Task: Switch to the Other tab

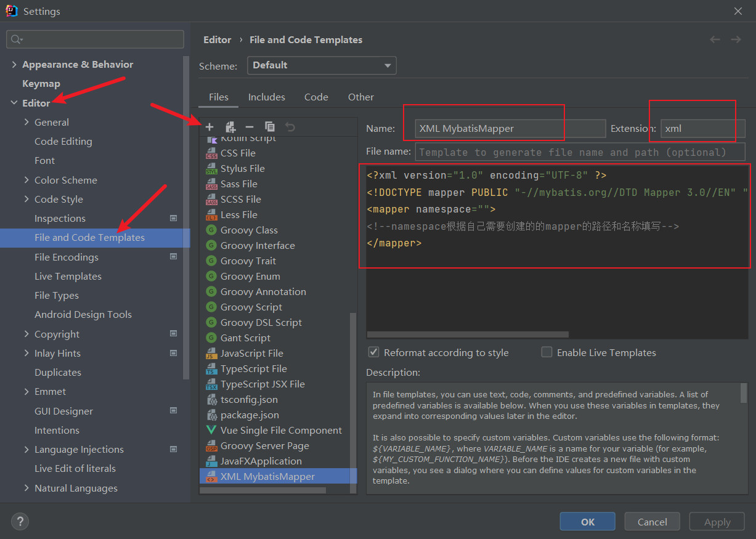Action: (x=361, y=97)
